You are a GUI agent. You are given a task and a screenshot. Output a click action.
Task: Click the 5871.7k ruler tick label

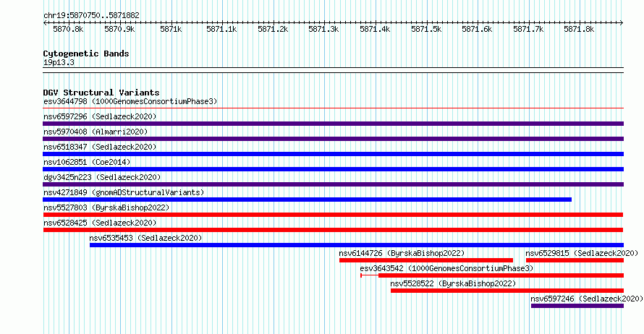[528, 29]
